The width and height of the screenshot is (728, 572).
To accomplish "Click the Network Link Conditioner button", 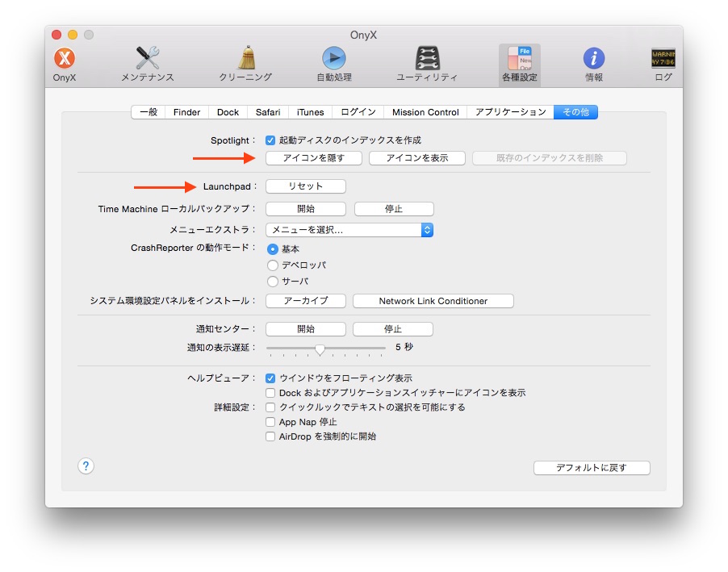I will coord(433,301).
